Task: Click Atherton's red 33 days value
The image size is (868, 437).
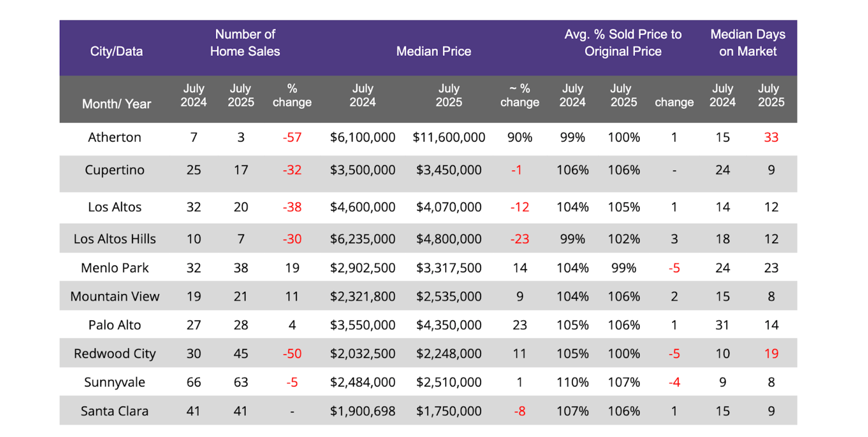Action: (771, 137)
